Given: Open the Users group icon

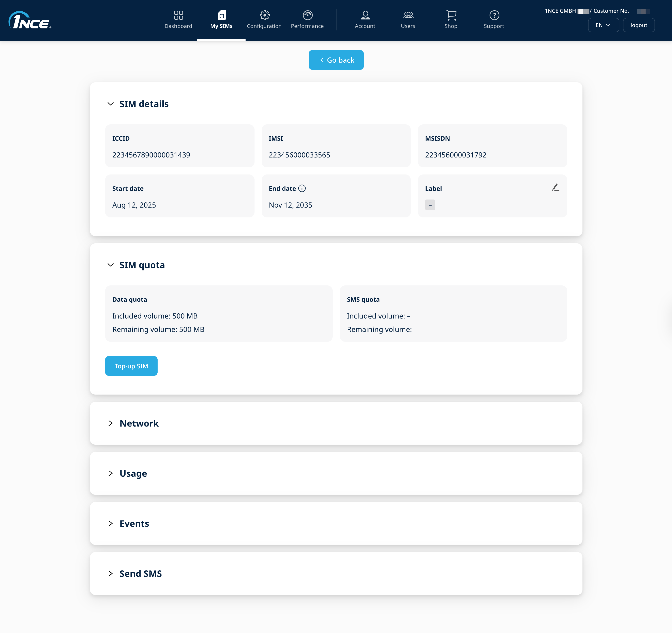Looking at the screenshot, I should pos(408,15).
